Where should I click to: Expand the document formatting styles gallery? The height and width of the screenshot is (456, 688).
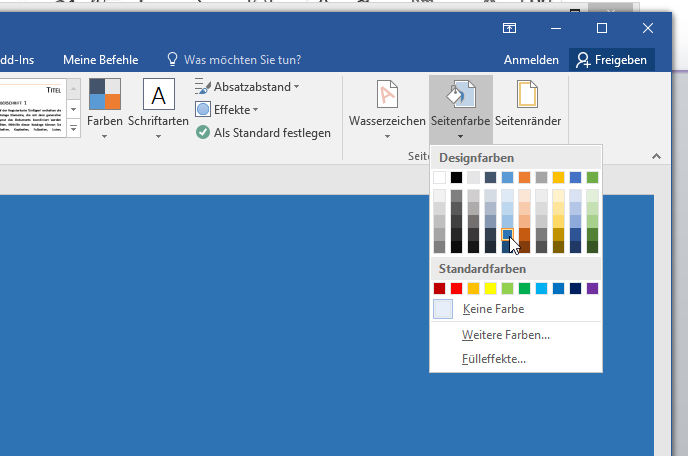(73, 129)
